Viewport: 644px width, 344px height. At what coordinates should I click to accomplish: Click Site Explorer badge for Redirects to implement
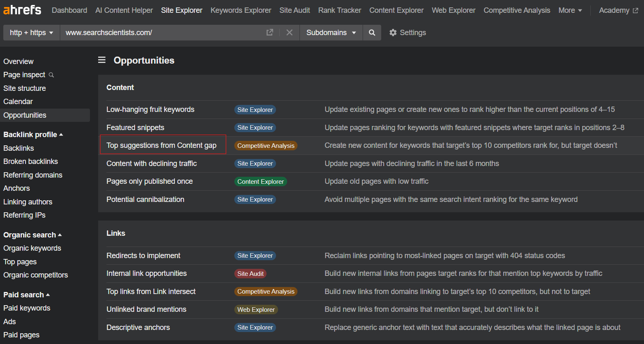pos(255,256)
